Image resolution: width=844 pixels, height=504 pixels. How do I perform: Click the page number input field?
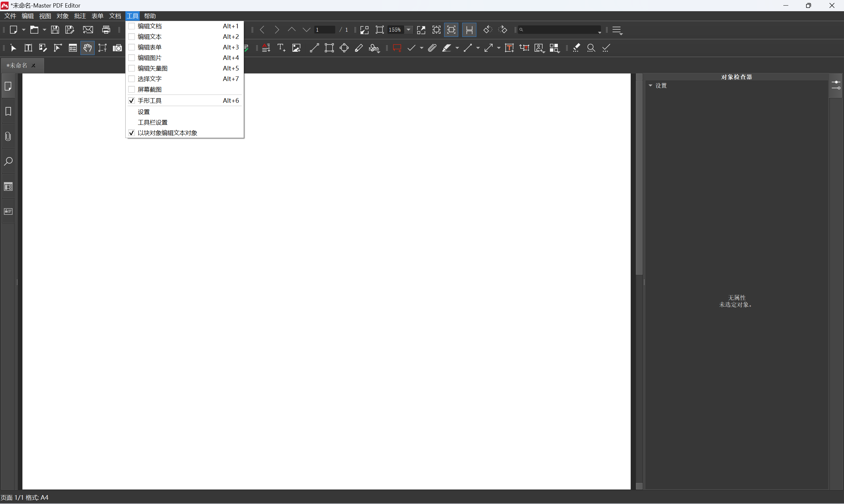pos(325,30)
